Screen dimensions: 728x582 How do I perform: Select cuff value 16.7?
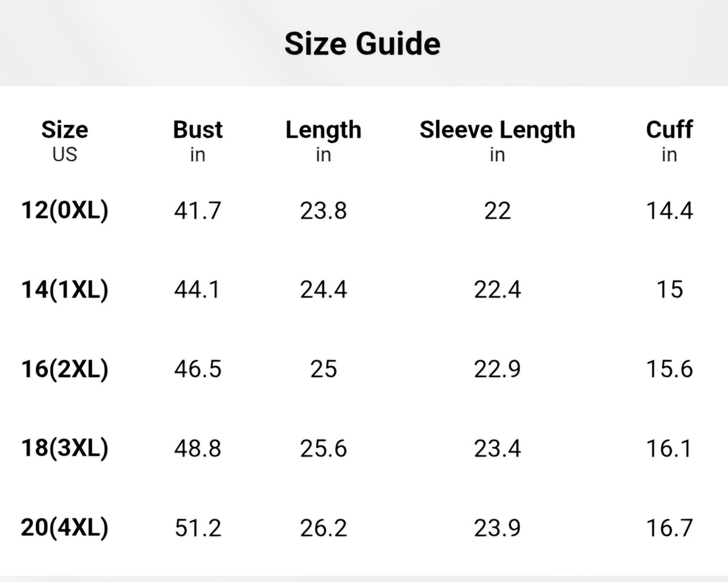coord(669,528)
